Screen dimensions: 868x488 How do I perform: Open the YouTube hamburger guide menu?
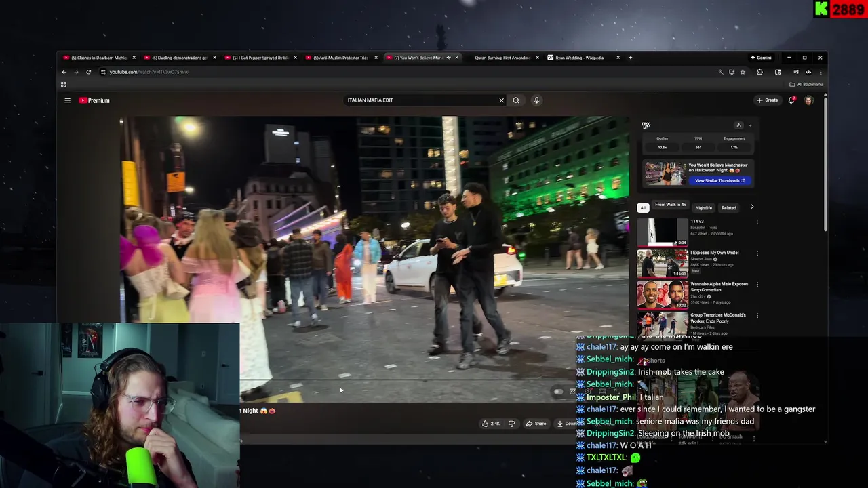(67, 100)
